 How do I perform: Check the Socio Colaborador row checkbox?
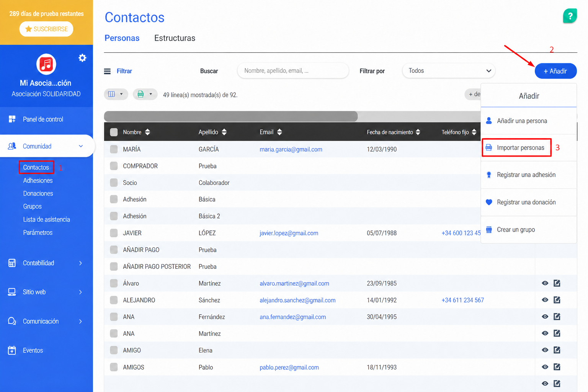pos(114,183)
